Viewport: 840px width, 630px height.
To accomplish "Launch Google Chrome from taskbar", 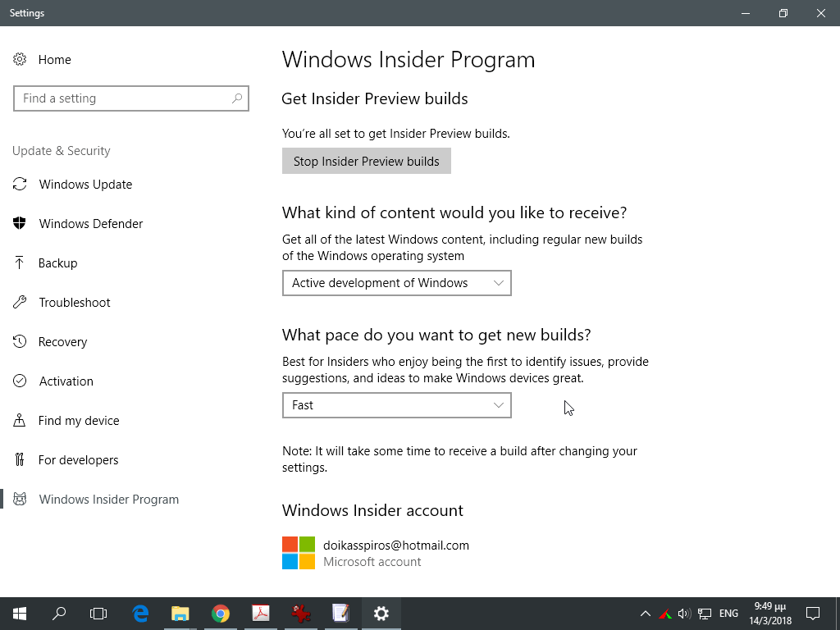I will 221,614.
